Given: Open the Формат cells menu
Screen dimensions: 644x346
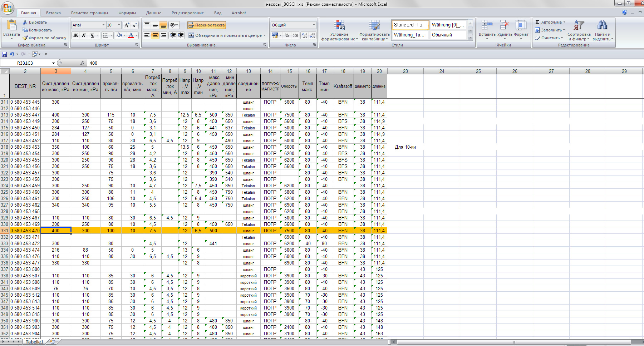Looking at the screenshot, I should point(521,29).
